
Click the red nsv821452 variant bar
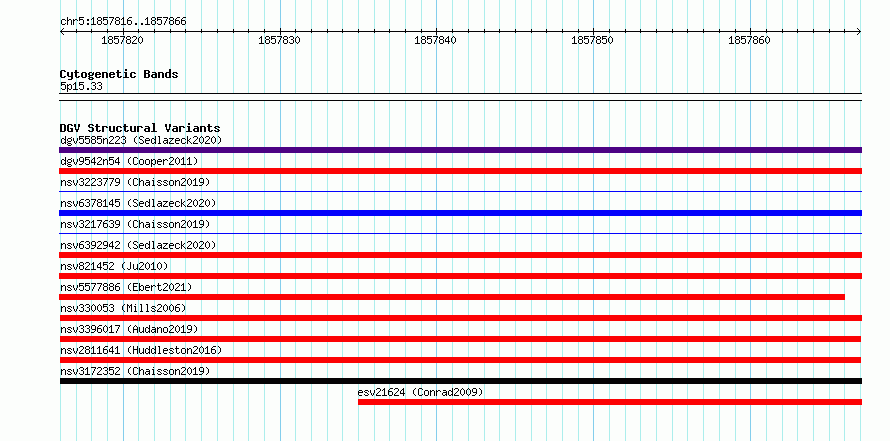(460, 276)
